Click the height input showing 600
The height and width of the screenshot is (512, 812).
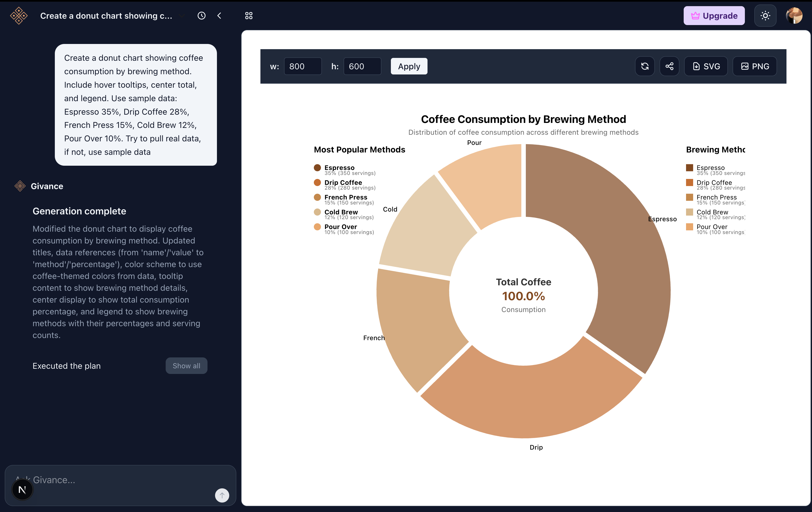362,66
